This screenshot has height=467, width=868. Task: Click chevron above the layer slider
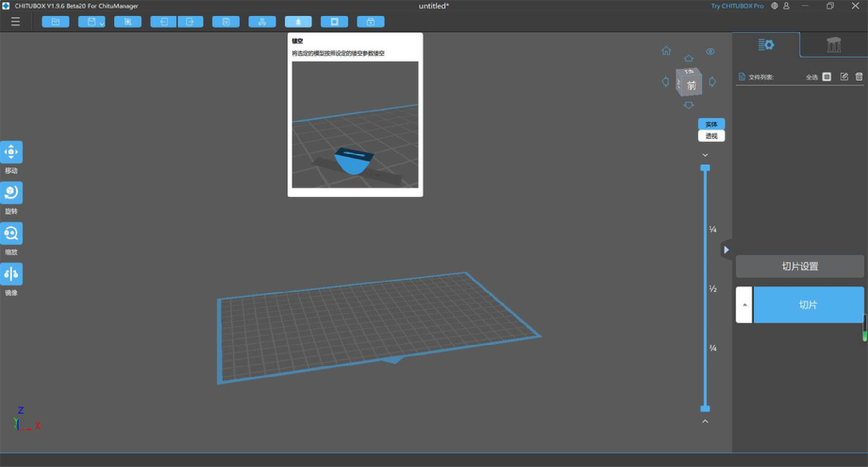click(x=705, y=155)
